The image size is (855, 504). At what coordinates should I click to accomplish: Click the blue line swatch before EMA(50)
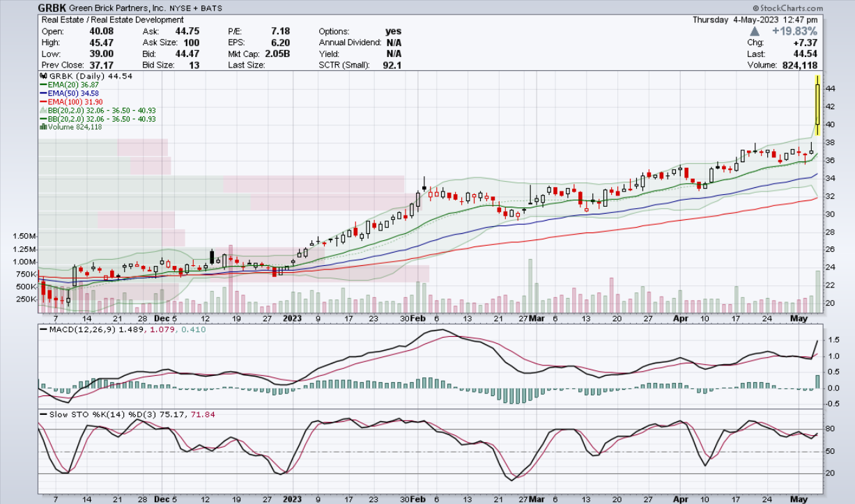pyautogui.click(x=44, y=93)
